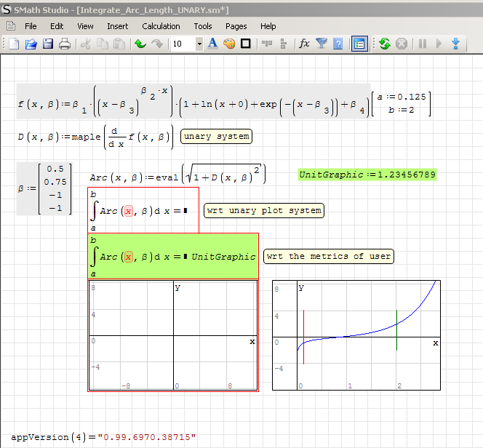Toggle the side panel button in toolbar

[359, 44]
